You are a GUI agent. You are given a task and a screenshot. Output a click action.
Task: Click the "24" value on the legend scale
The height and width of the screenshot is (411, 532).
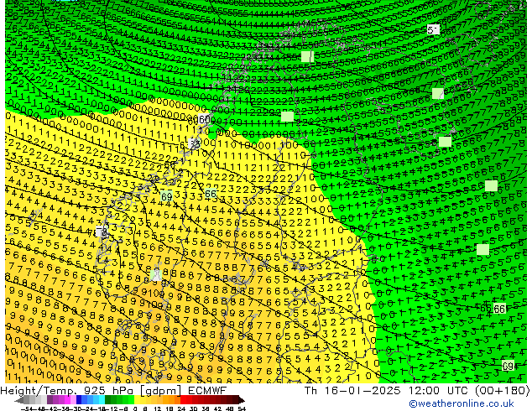[x=181, y=408]
